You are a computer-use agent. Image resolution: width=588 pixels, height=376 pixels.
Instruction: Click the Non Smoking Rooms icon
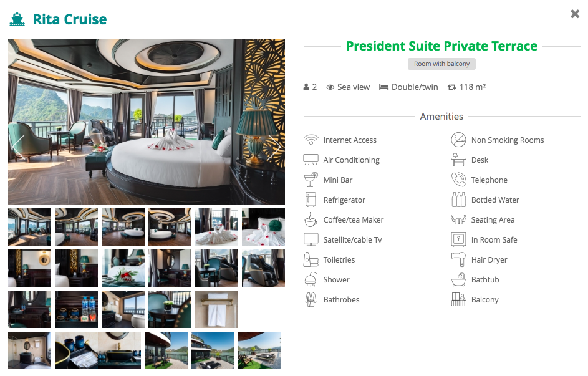click(459, 140)
